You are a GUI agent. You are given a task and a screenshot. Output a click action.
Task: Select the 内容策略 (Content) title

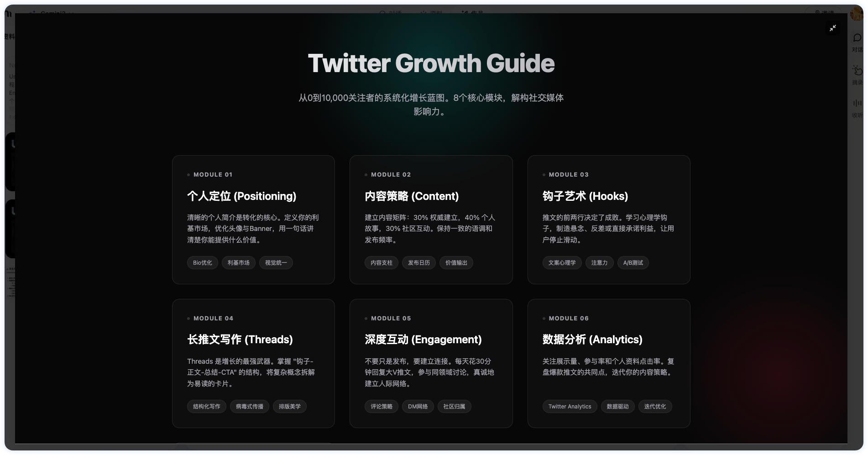412,196
